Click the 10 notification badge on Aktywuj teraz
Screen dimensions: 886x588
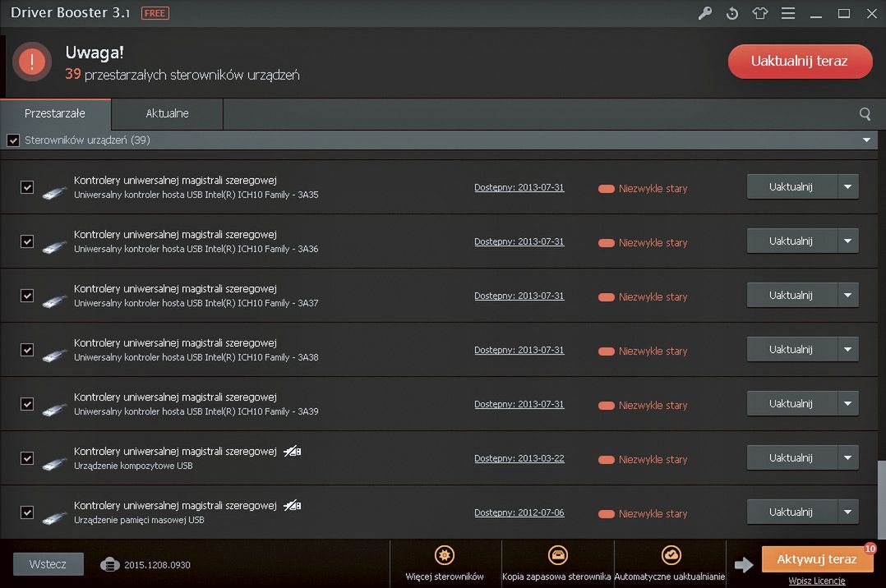[870, 549]
